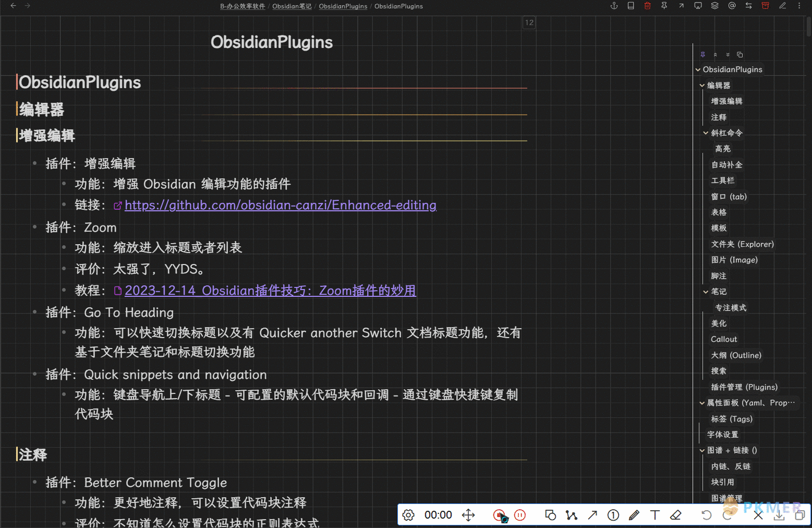Collapse the 属性面板 outline section
812x528 pixels.
pos(702,403)
